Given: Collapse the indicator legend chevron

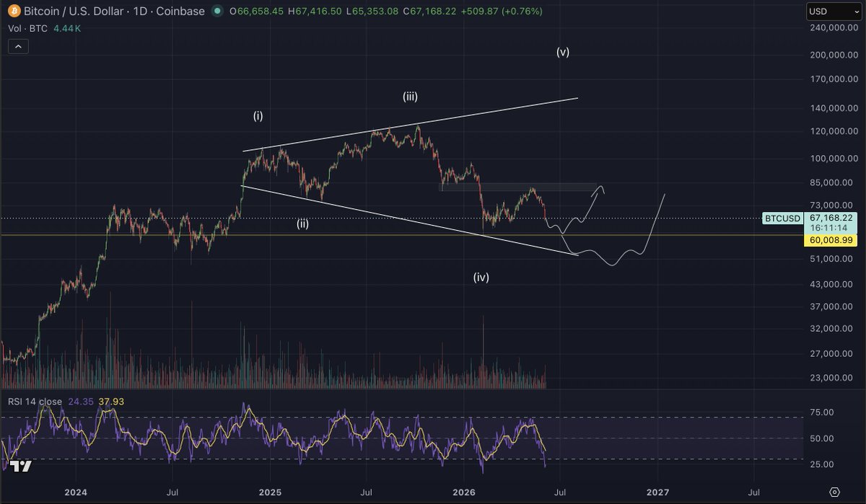Looking at the screenshot, I should (18, 46).
